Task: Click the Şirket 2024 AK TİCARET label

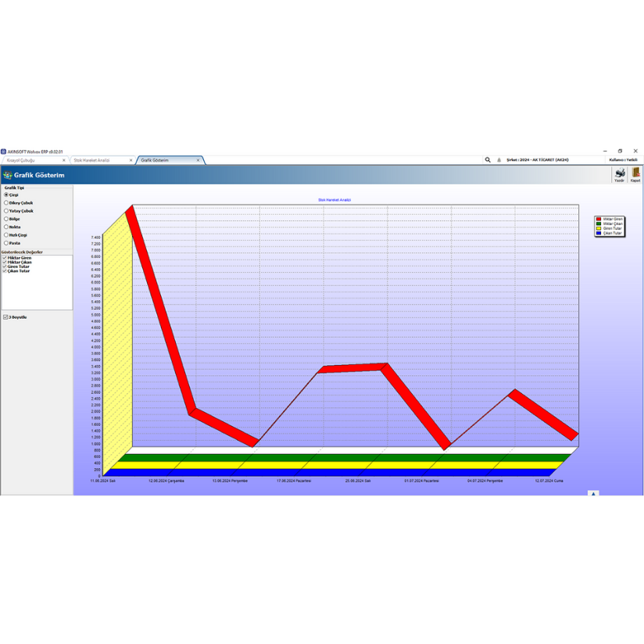Action: coord(537,160)
